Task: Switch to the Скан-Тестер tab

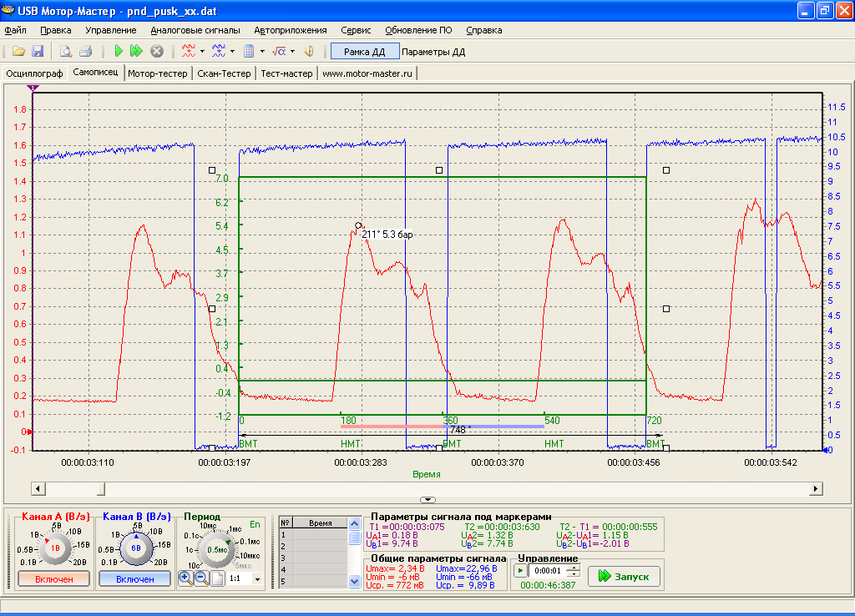Action: pyautogui.click(x=224, y=73)
